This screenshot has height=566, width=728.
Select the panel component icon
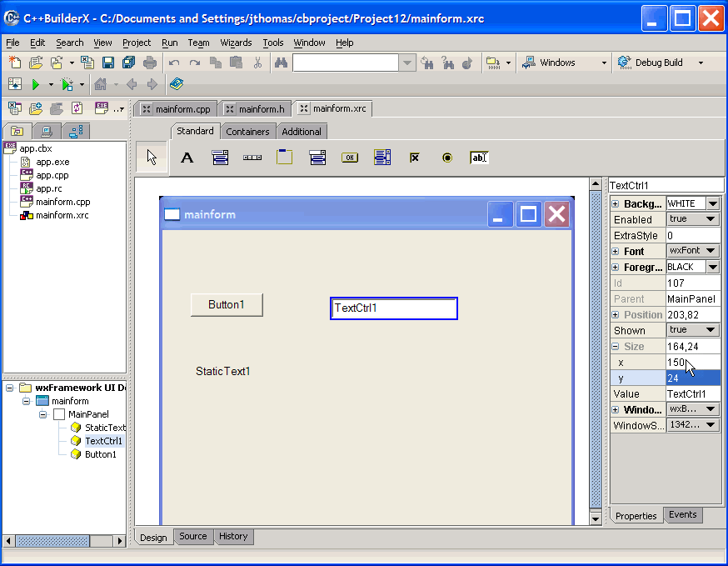pyautogui.click(x=285, y=157)
